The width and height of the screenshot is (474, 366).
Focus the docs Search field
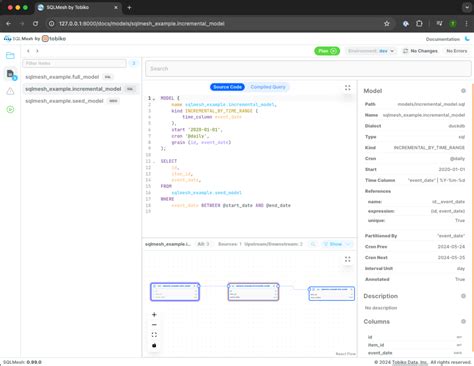point(308,69)
